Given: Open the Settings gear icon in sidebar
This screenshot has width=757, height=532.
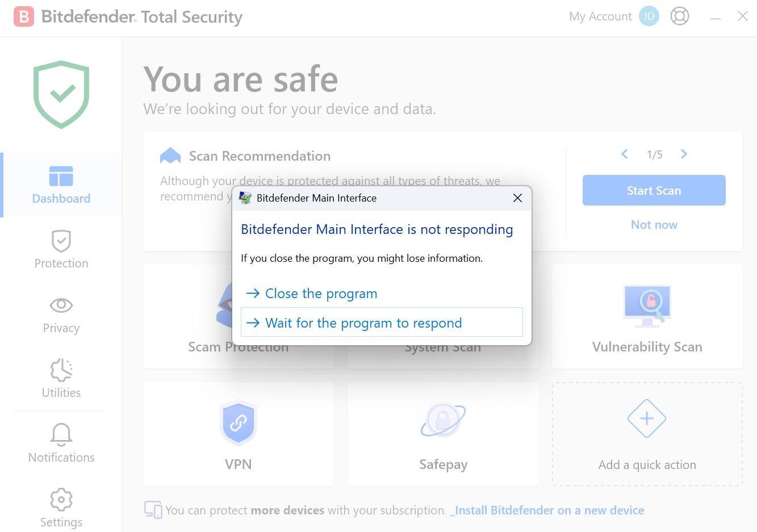Looking at the screenshot, I should click(61, 500).
